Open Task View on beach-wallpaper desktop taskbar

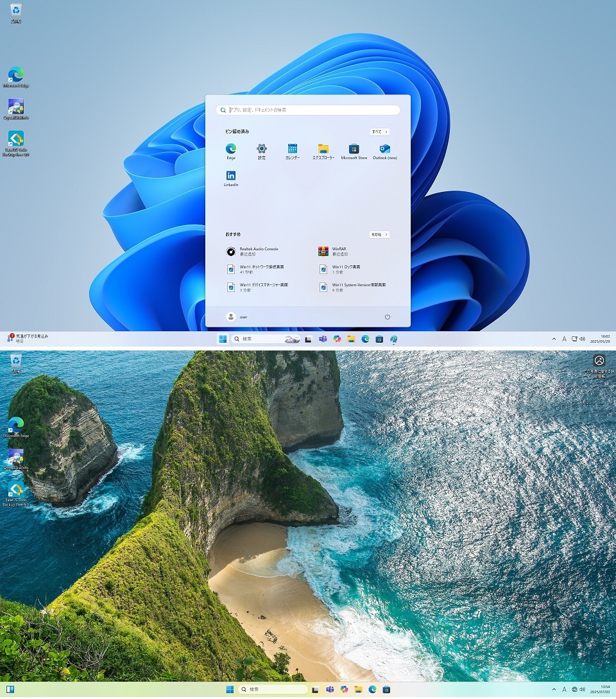point(315,689)
